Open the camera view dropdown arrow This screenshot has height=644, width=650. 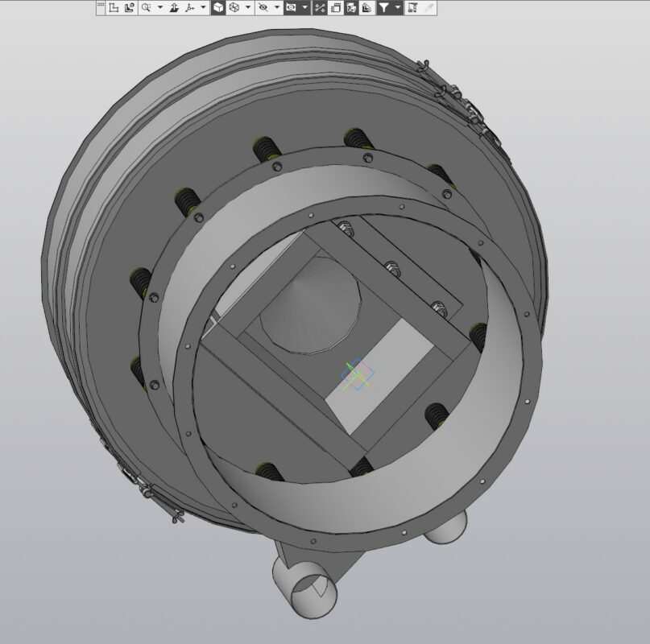coord(305,7)
